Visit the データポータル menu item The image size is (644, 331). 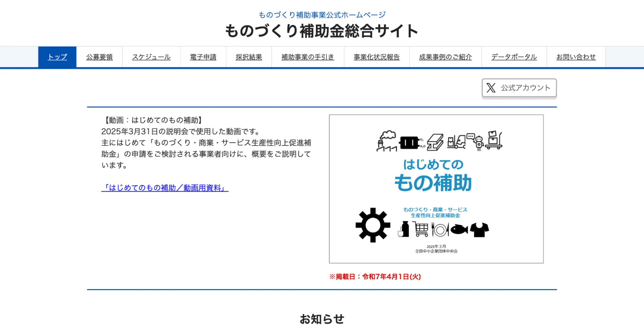tap(514, 57)
